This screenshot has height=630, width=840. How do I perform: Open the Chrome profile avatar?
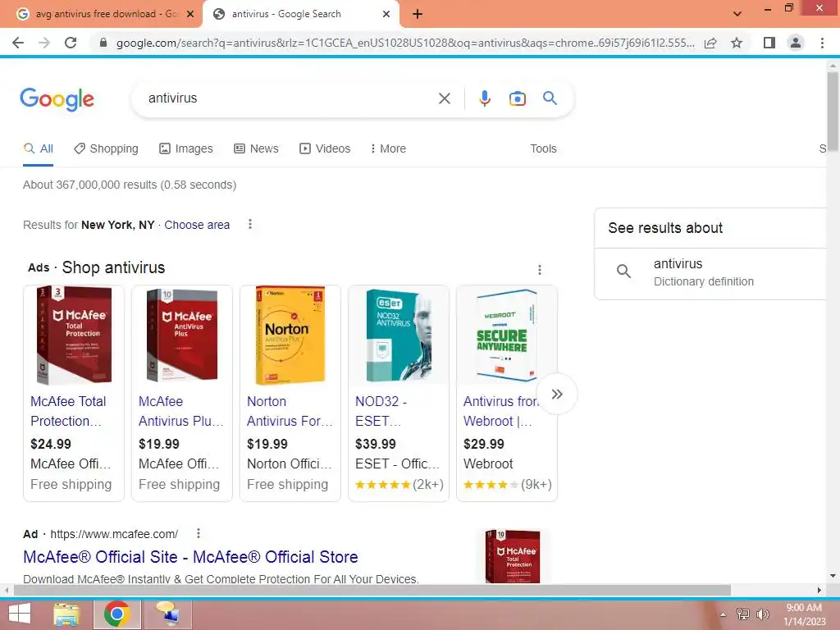796,43
